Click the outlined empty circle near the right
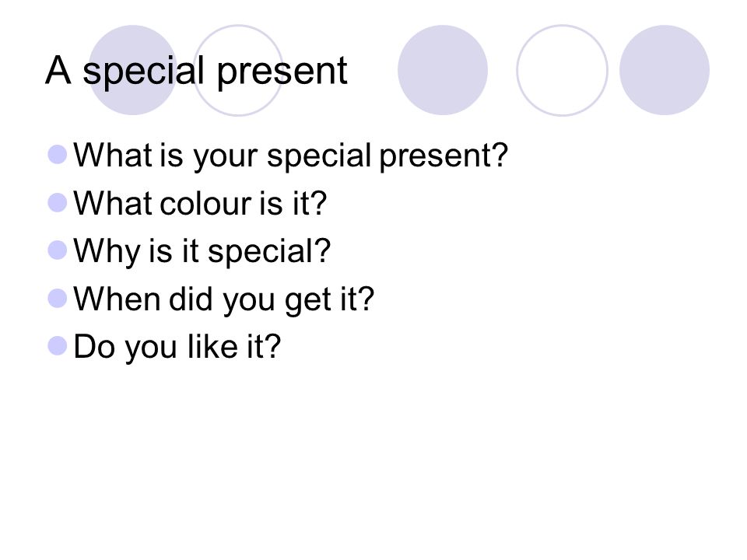Viewport: 747px width, 560px height. pyautogui.click(x=562, y=70)
